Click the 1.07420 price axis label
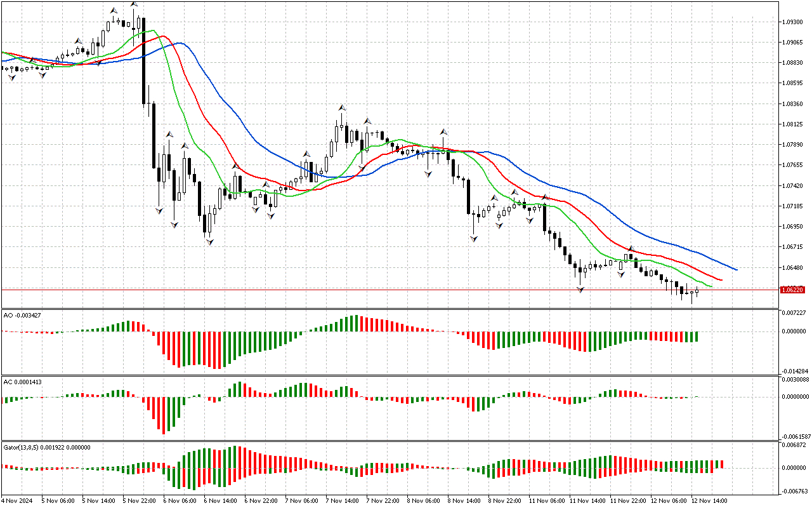The image size is (812, 508). tap(794, 186)
